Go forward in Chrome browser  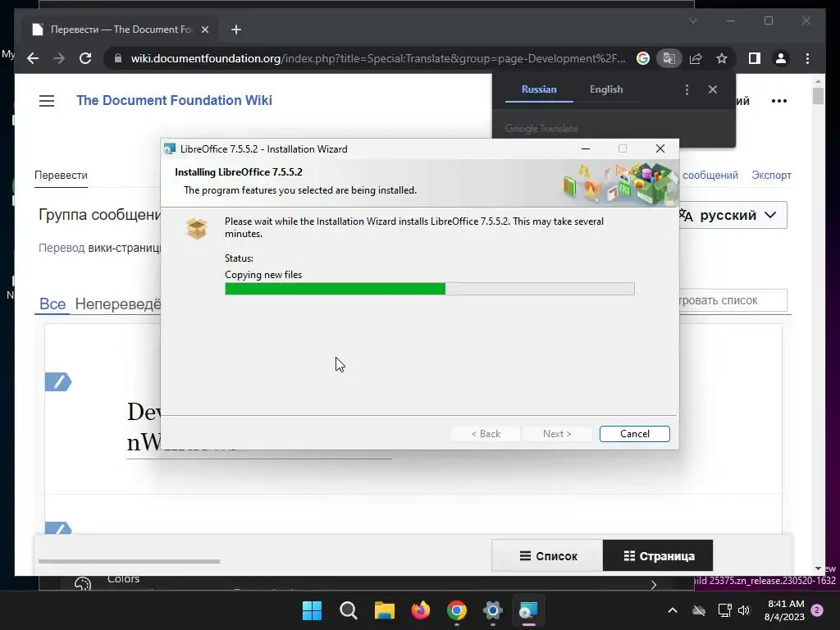(x=59, y=58)
